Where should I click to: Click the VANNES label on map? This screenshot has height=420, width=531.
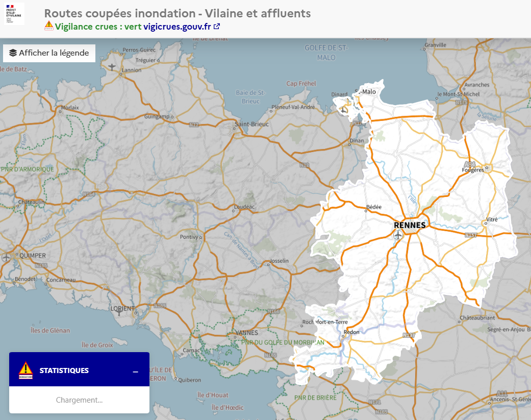(246, 333)
